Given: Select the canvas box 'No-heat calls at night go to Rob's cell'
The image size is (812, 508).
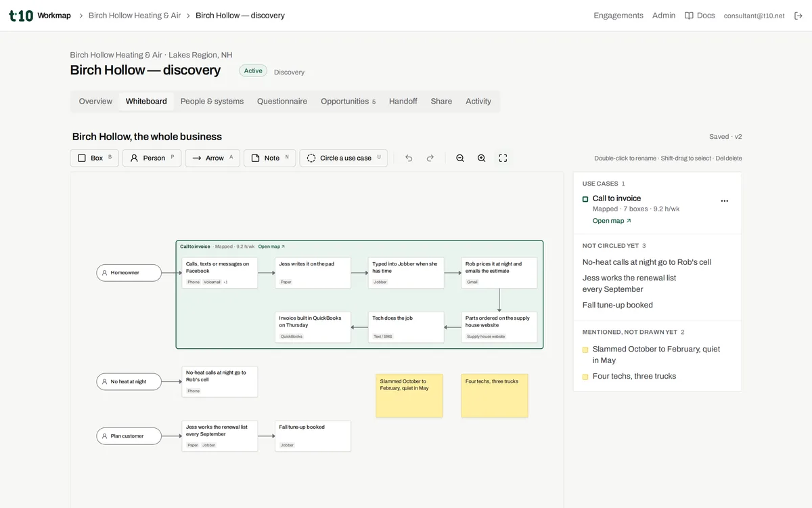Looking at the screenshot, I should (220, 382).
